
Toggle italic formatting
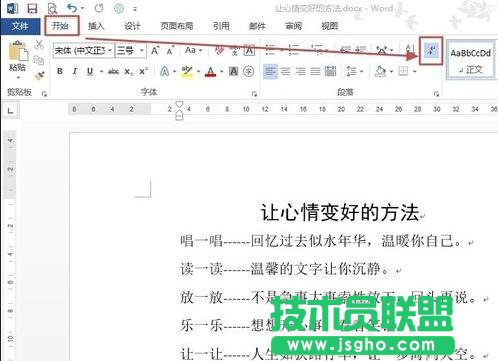pyautogui.click(x=75, y=71)
